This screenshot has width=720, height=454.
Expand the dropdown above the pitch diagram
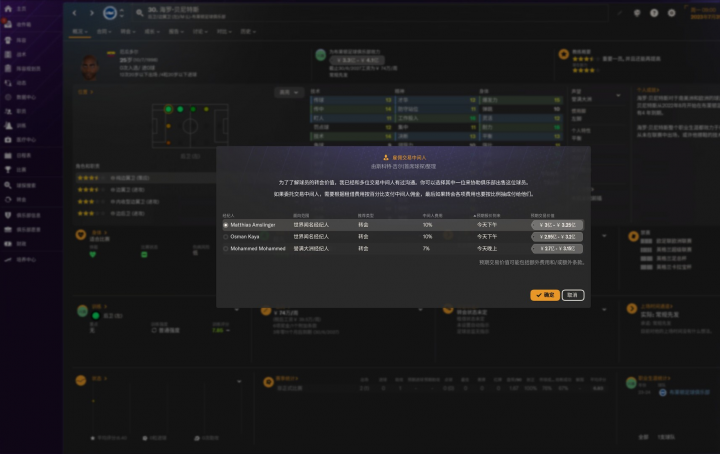click(x=288, y=92)
